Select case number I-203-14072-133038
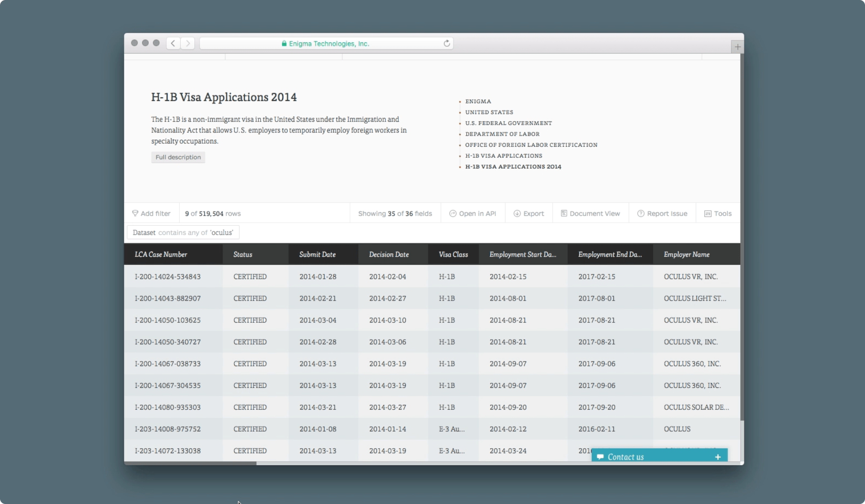The height and width of the screenshot is (504, 865). (x=168, y=451)
